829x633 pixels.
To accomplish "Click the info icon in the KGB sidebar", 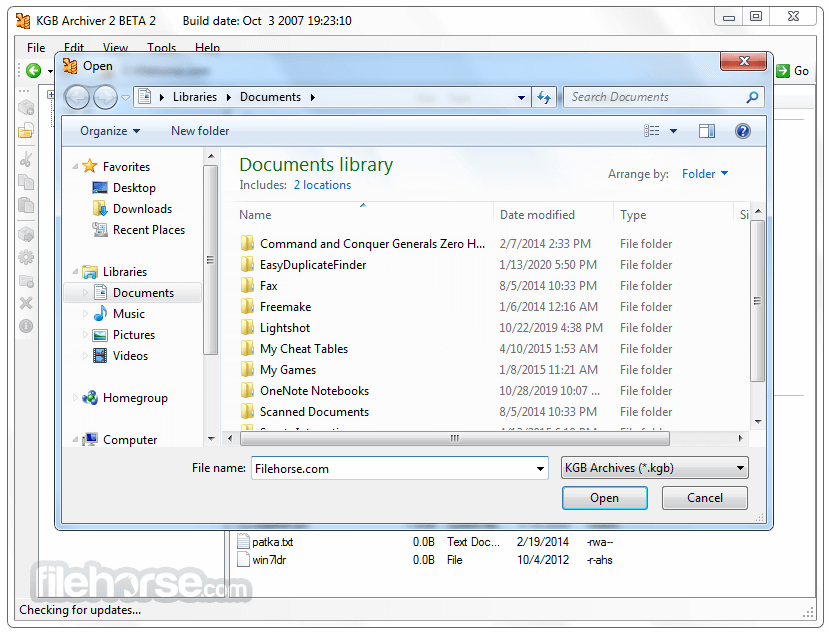I will pos(26,326).
